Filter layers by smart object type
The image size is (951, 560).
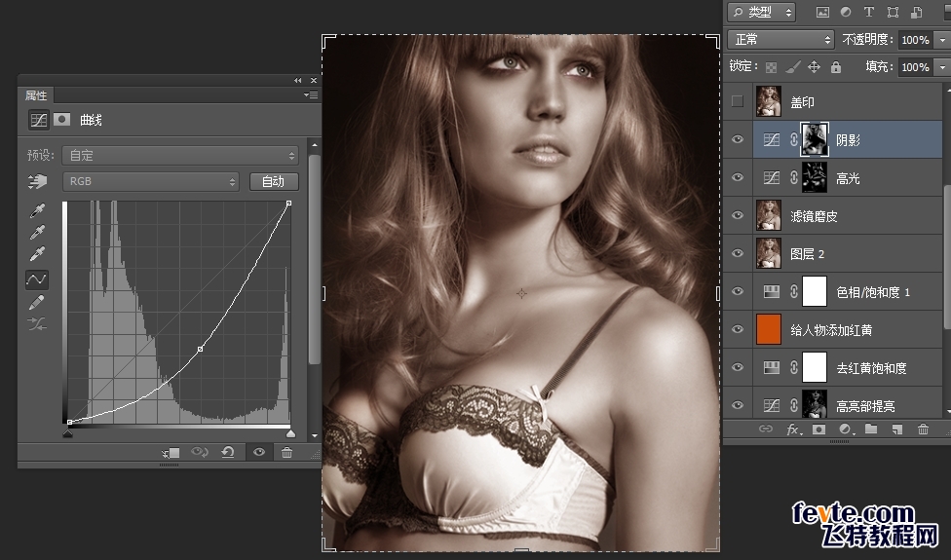[916, 12]
